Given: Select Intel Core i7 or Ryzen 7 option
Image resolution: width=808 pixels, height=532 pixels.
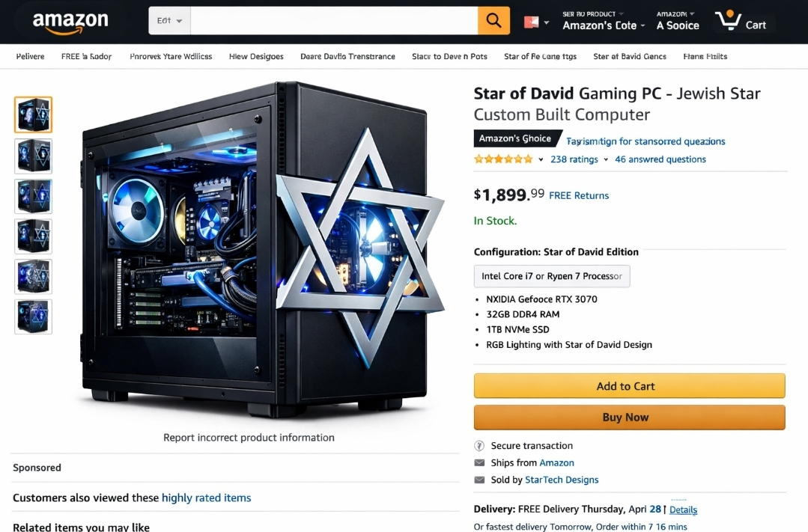Looking at the screenshot, I should [552, 276].
